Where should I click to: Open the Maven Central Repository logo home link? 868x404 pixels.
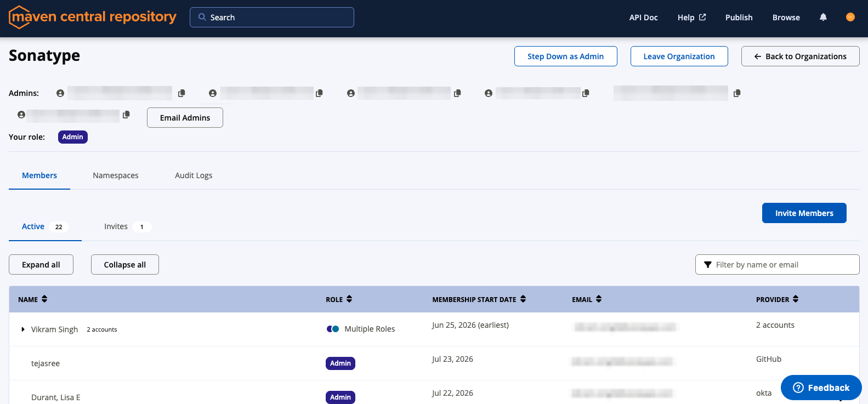click(x=93, y=17)
